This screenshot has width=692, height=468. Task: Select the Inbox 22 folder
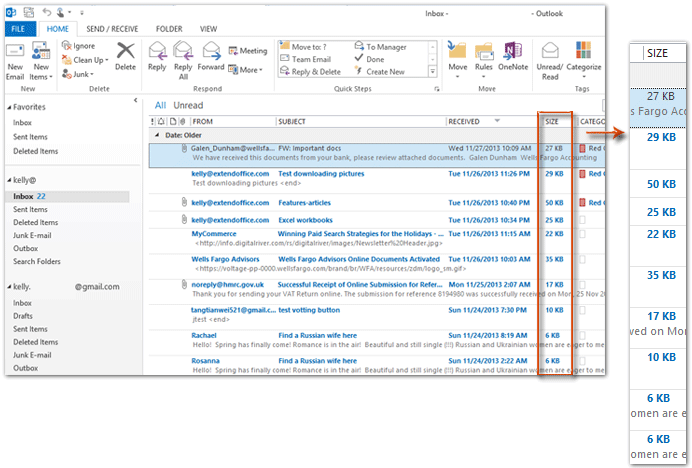67,196
